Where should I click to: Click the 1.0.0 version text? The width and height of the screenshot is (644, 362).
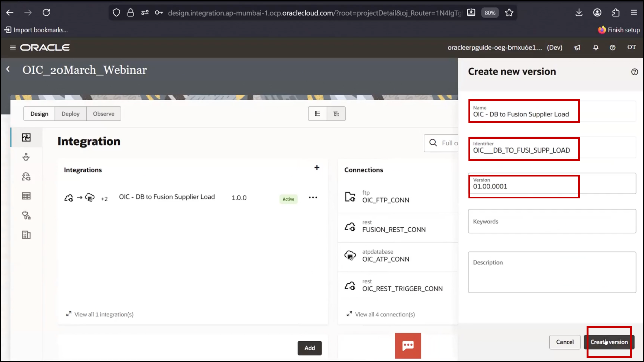coord(239,198)
